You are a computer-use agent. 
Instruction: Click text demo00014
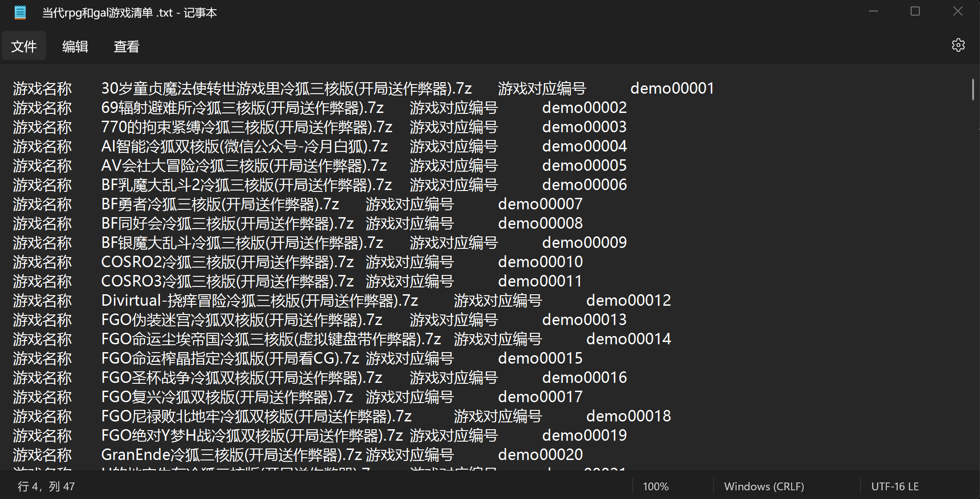(x=629, y=339)
